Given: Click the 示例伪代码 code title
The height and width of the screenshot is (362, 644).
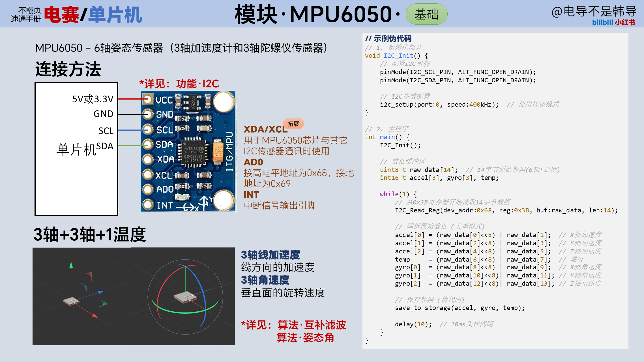Looking at the screenshot, I should [388, 38].
